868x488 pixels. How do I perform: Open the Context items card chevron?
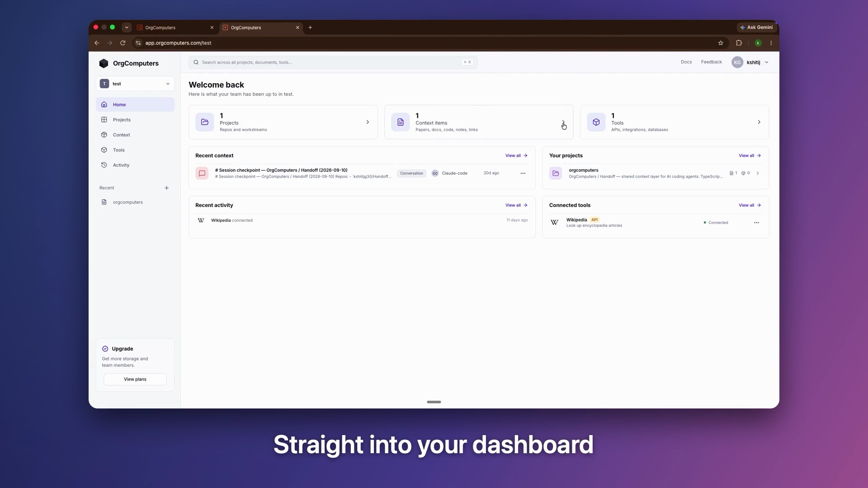point(563,122)
